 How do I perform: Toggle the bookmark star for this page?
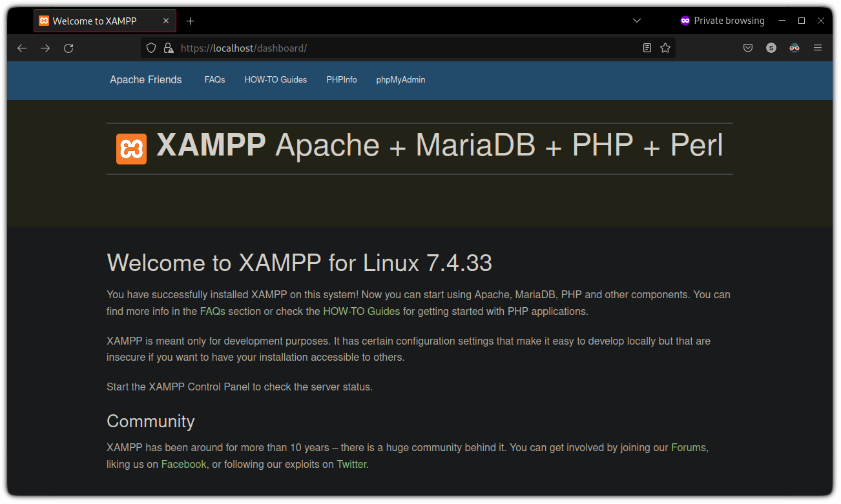pyautogui.click(x=665, y=48)
